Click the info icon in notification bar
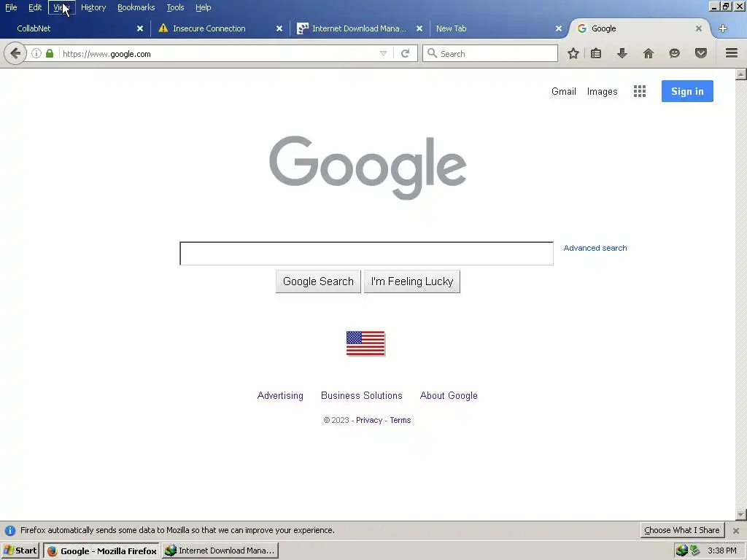Viewport: 747px width, 560px height. click(x=10, y=531)
